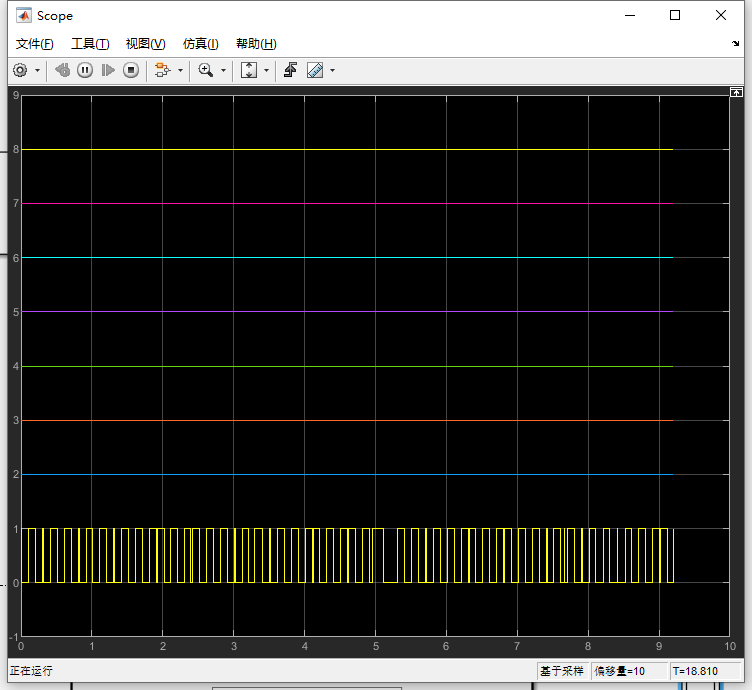Viewport: 752px width, 690px height.
Task: Open the 视图(V) menu
Action: 145,44
